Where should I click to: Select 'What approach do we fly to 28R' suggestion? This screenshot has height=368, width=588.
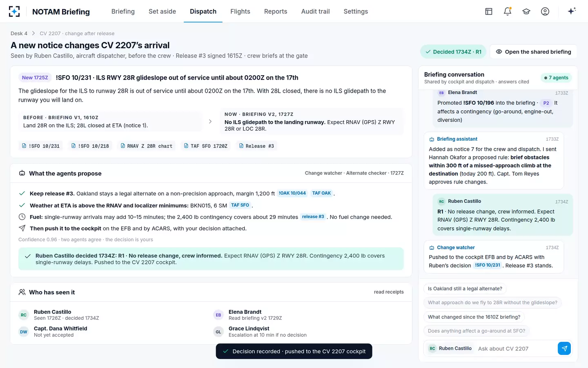tap(492, 303)
